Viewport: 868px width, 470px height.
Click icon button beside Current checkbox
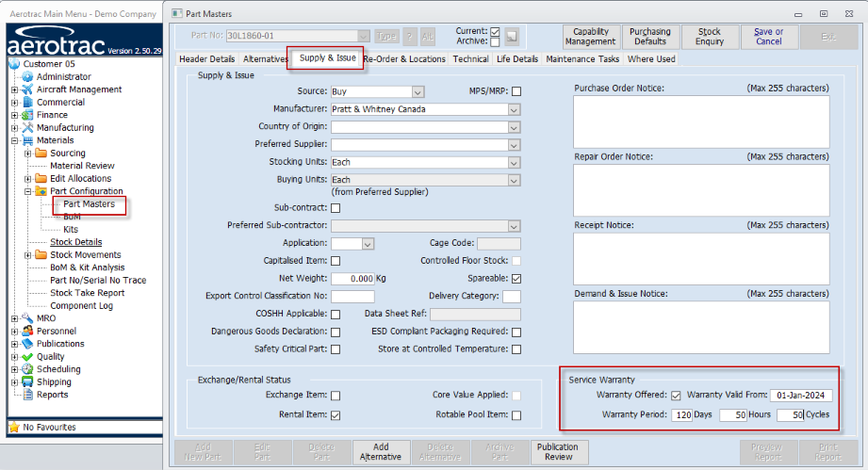tap(512, 37)
